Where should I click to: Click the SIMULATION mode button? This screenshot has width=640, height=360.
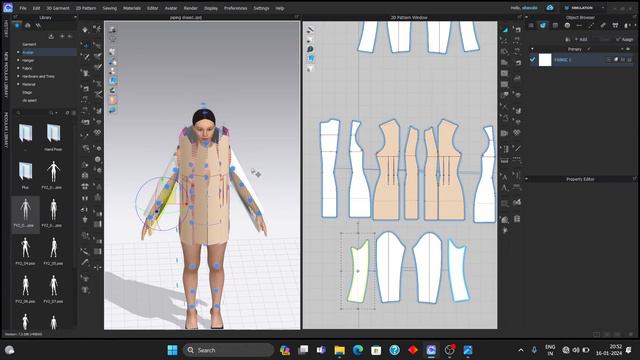(x=579, y=8)
